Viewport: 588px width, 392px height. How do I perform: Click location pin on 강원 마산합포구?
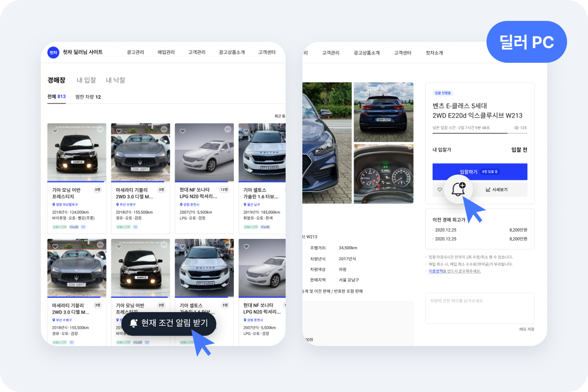(53, 204)
